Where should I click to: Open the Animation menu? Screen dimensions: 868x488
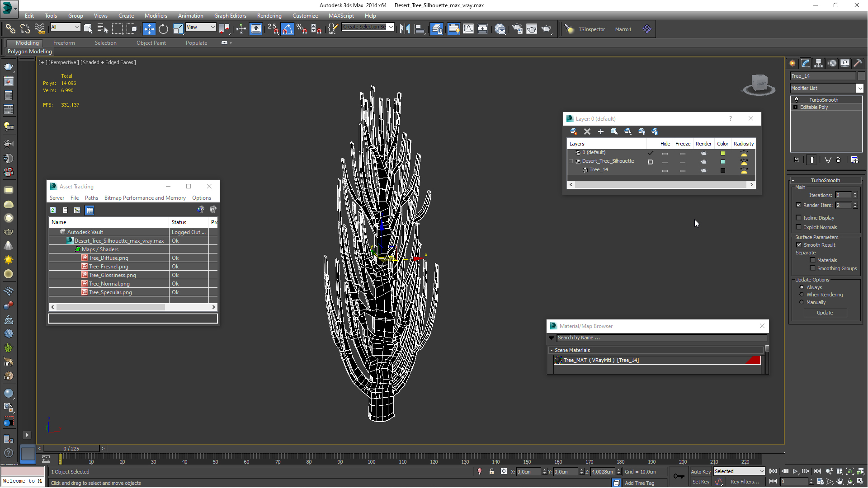coord(190,15)
